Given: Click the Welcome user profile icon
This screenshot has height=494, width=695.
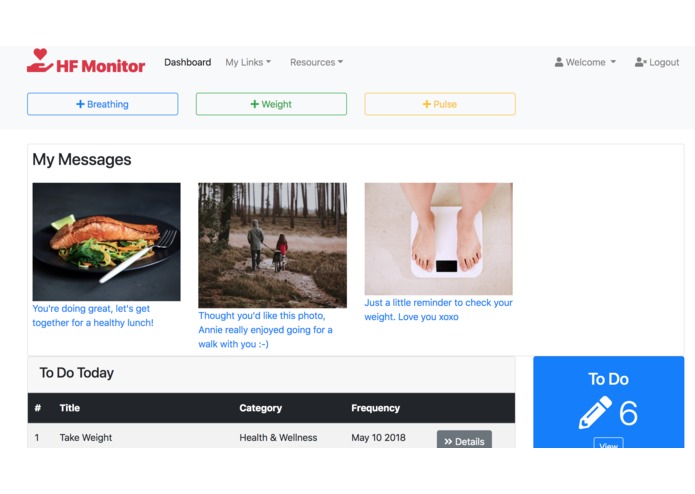Looking at the screenshot, I should [559, 62].
